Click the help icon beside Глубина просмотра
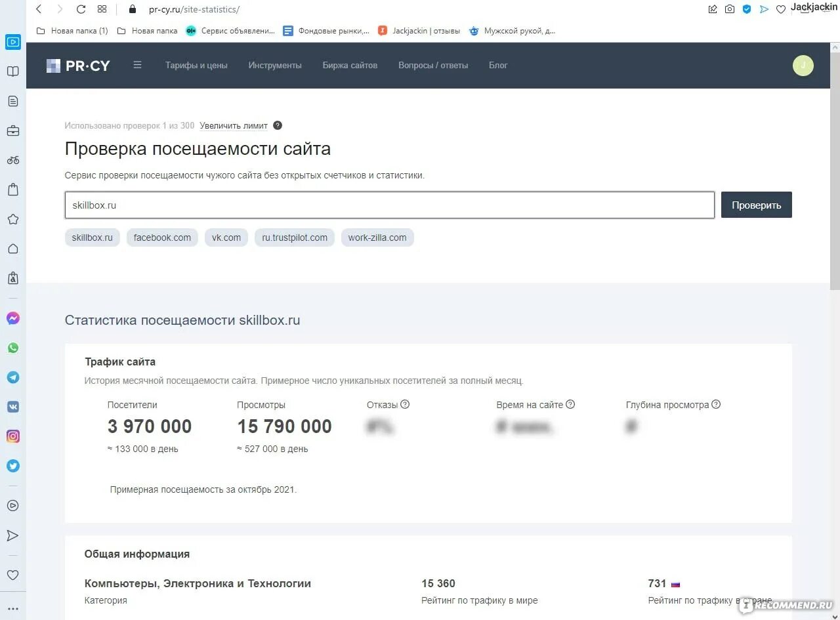 pyautogui.click(x=716, y=404)
